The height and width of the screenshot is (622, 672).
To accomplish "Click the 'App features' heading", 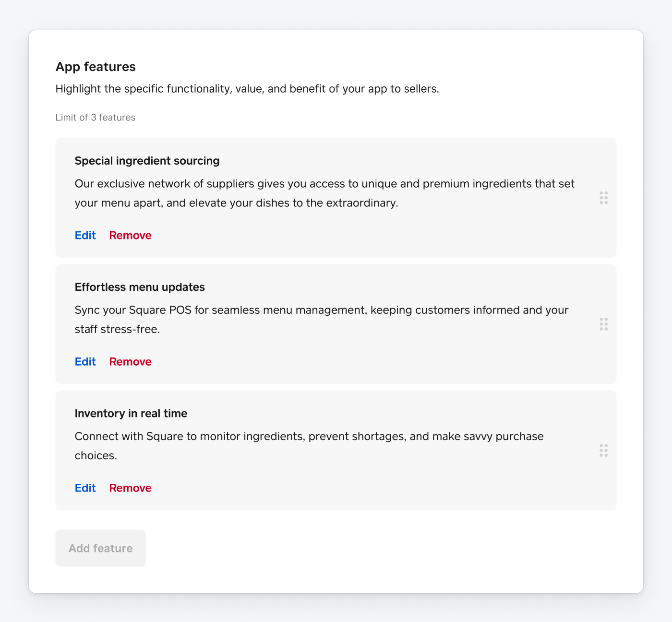I will tap(96, 67).
